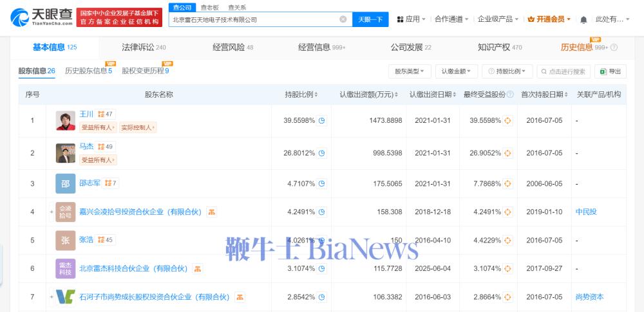The width and height of the screenshot is (644, 312).
Task: Open the user account dropdown 此处有…
Action: point(612,19)
